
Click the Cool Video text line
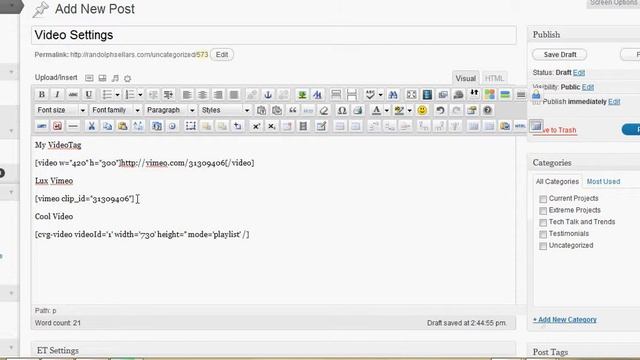[x=54, y=217]
